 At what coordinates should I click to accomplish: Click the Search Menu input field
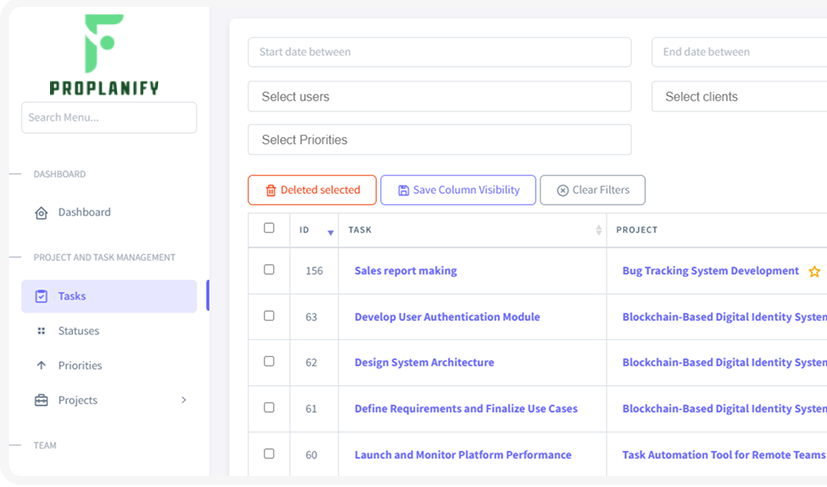tap(109, 117)
